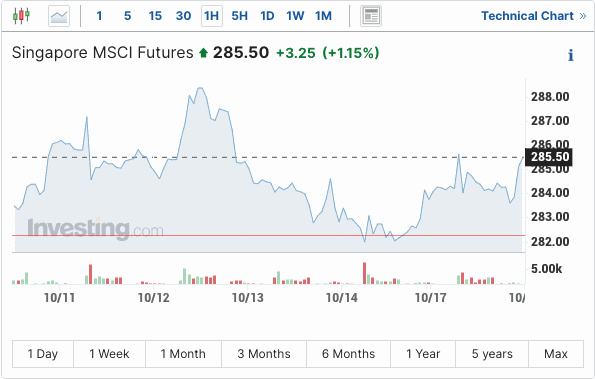The width and height of the screenshot is (595, 379).
Task: Select the 5H interval
Action: (239, 16)
